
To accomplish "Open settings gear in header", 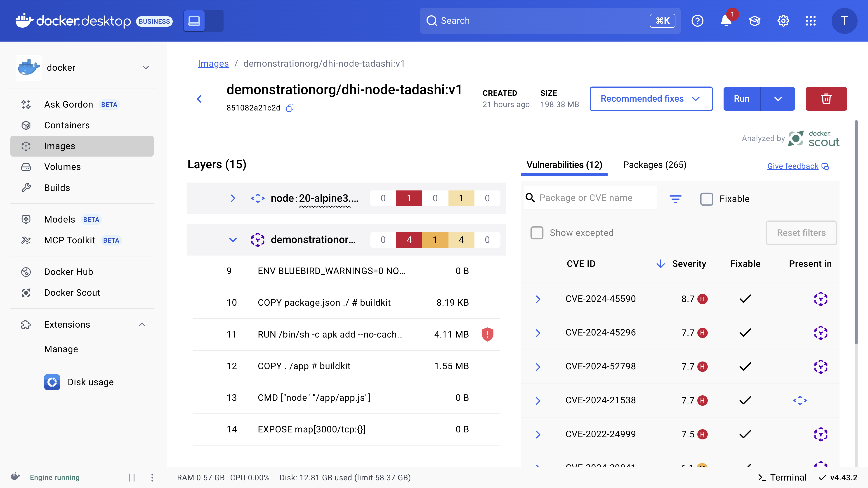I will pos(783,21).
